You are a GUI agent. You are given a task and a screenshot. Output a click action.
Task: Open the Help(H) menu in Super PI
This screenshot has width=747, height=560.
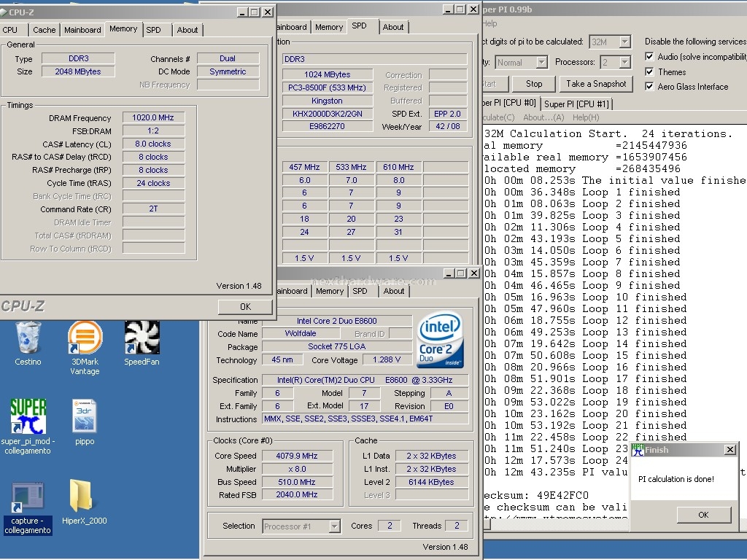(x=586, y=117)
